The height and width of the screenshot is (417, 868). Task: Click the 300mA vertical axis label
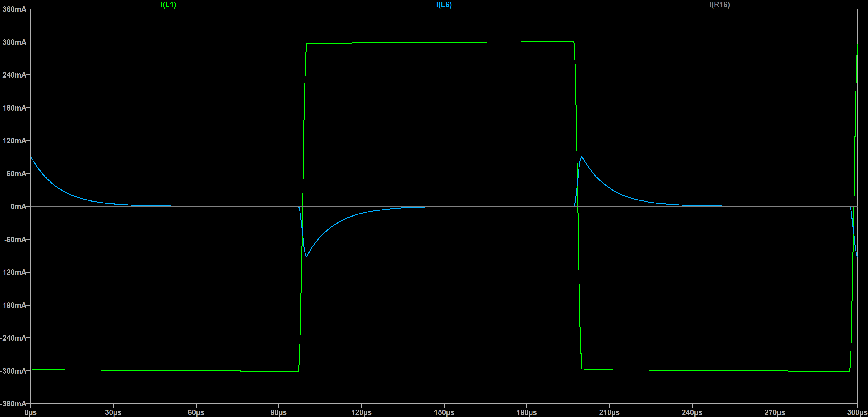tap(14, 42)
